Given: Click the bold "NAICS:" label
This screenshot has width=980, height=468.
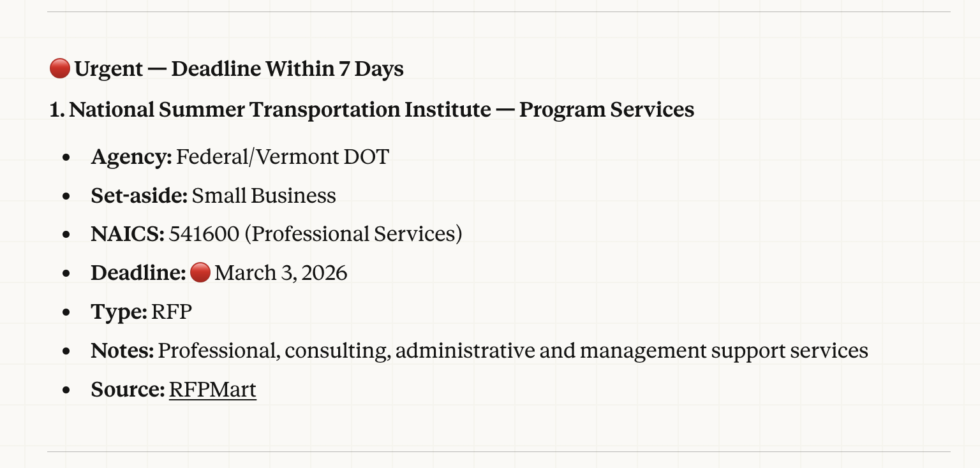Looking at the screenshot, I should [x=128, y=234].
